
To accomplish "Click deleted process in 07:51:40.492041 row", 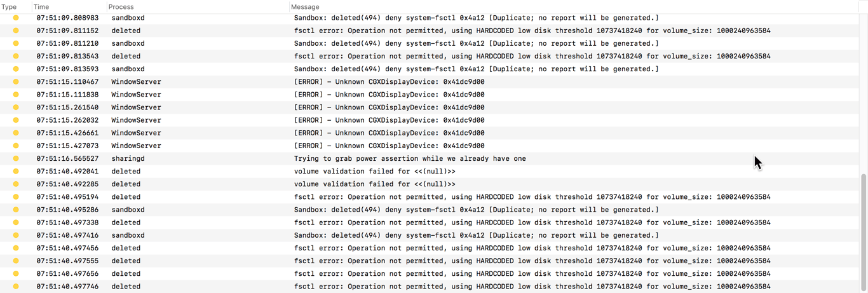I will click(126, 171).
